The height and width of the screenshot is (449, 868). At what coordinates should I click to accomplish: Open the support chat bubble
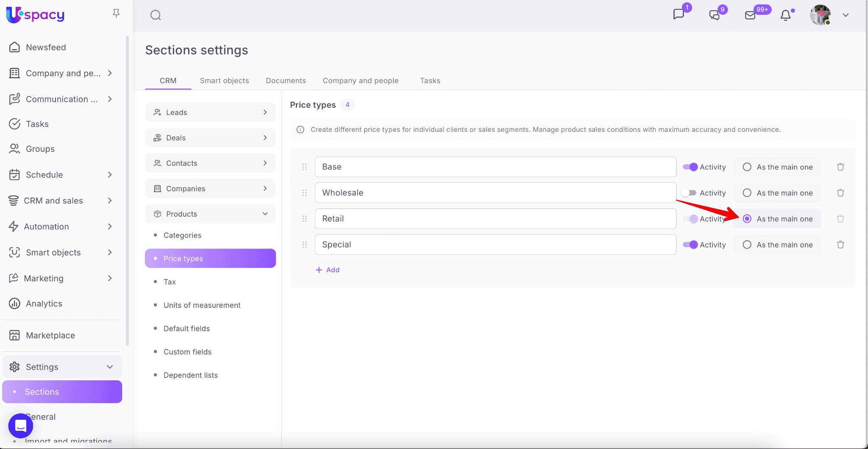[20, 426]
